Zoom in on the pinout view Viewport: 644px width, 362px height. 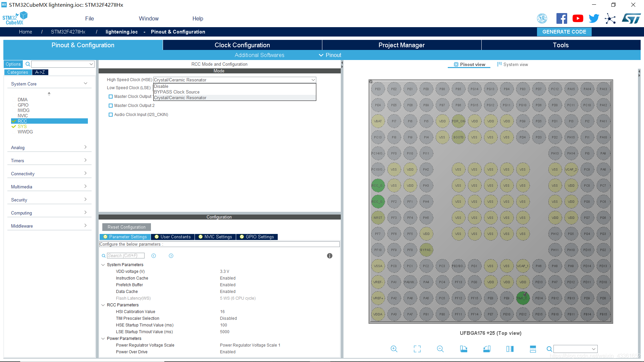pyautogui.click(x=394, y=349)
